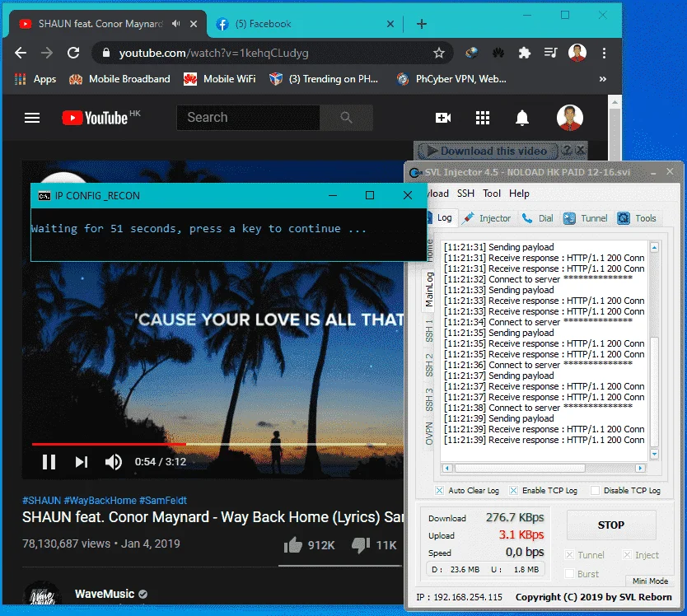Bookmark this page with the star icon
Image resolution: width=687 pixels, height=616 pixels.
pyautogui.click(x=438, y=53)
